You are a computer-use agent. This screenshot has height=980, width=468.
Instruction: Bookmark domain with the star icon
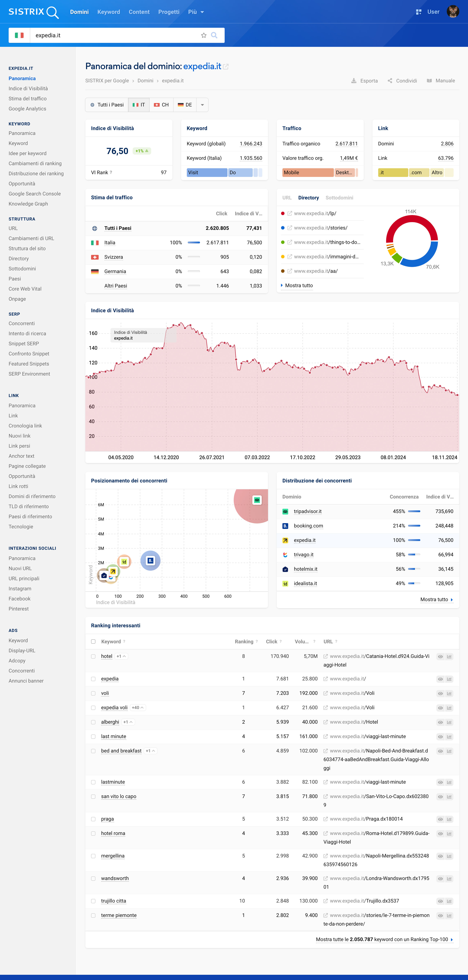pyautogui.click(x=204, y=35)
